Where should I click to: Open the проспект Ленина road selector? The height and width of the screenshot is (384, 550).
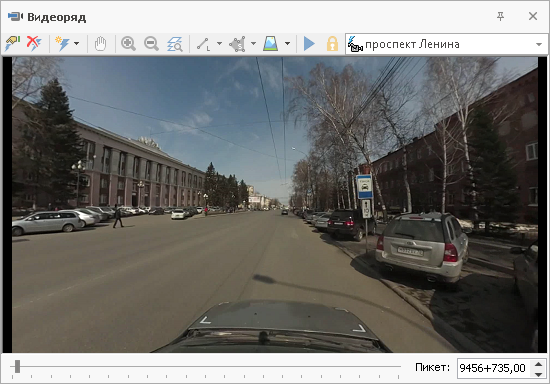[x=447, y=44]
